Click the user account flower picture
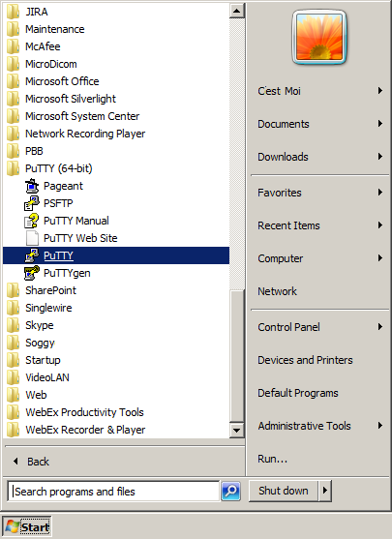 pos(319,37)
